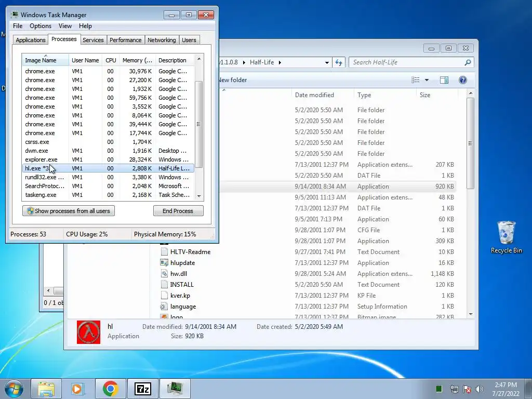Click the process list scrollbar down arrow

(199, 196)
